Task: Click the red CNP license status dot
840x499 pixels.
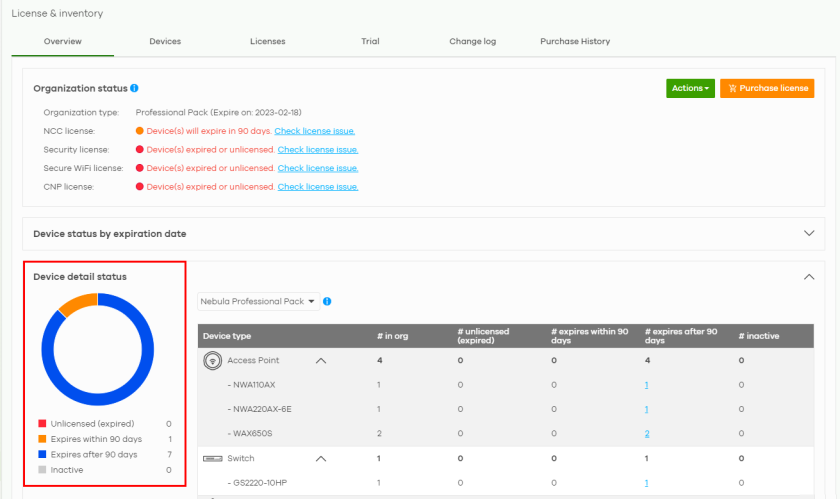Action: pyautogui.click(x=140, y=187)
